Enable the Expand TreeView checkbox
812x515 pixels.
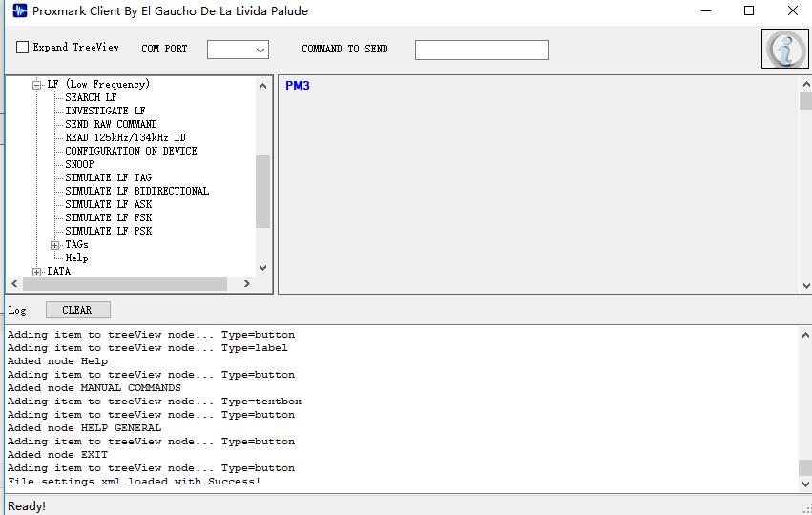point(23,48)
